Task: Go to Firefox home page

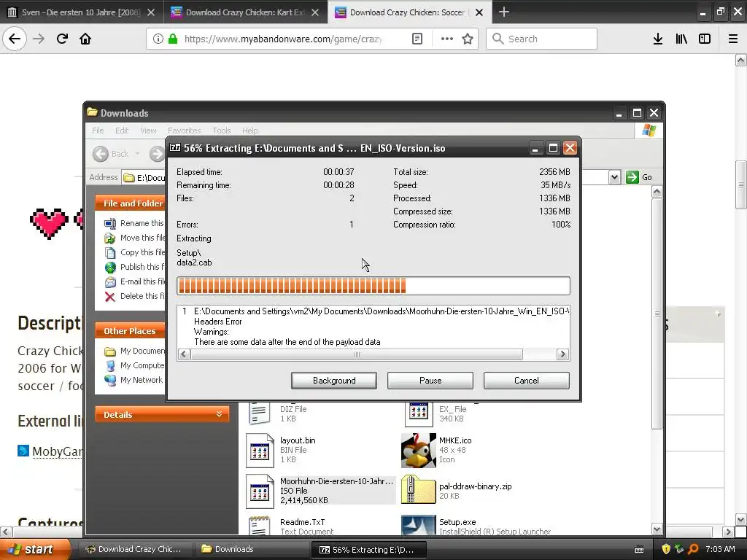Action: coord(85,39)
